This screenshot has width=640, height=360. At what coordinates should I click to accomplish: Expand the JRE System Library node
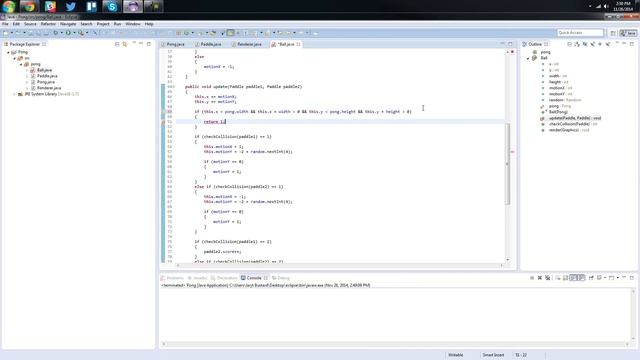pos(15,94)
